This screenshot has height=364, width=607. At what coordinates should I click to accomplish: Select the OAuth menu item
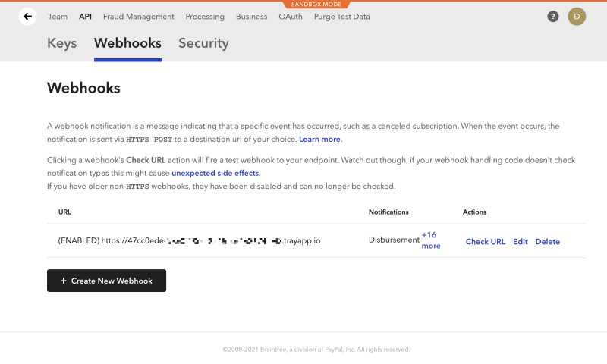point(290,17)
